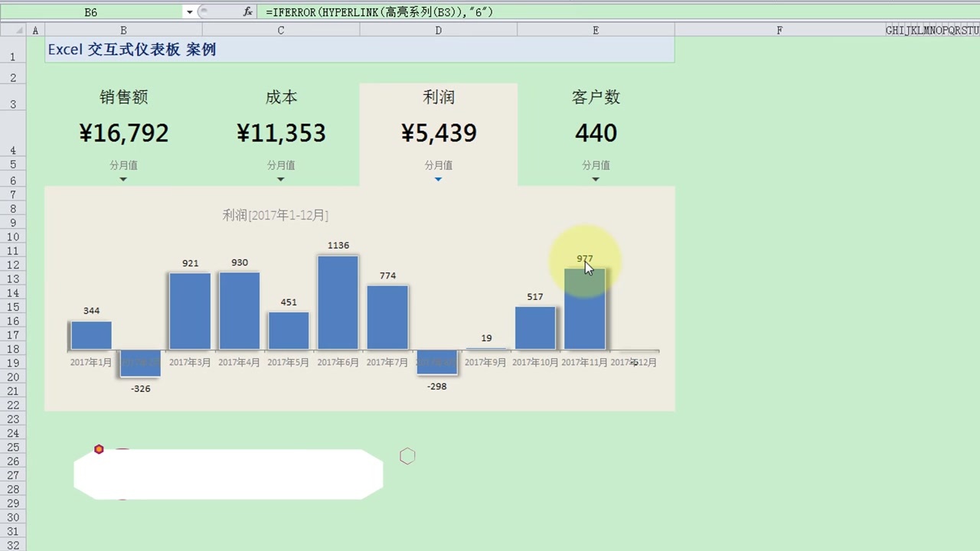This screenshot has height=551, width=980.
Task: Click 分月值 link under 成本
Action: pos(281,165)
